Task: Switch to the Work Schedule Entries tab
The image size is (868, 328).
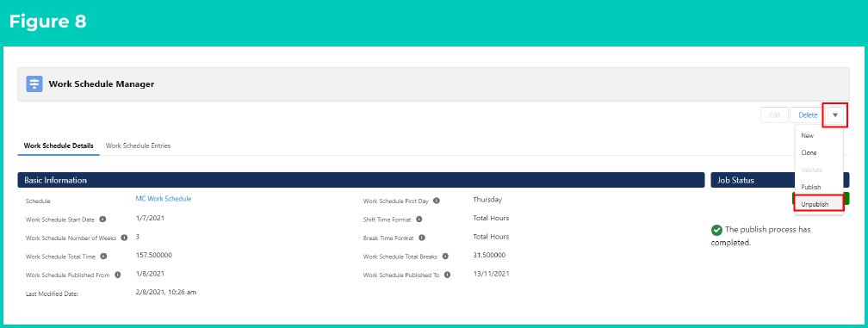Action: coord(138,146)
